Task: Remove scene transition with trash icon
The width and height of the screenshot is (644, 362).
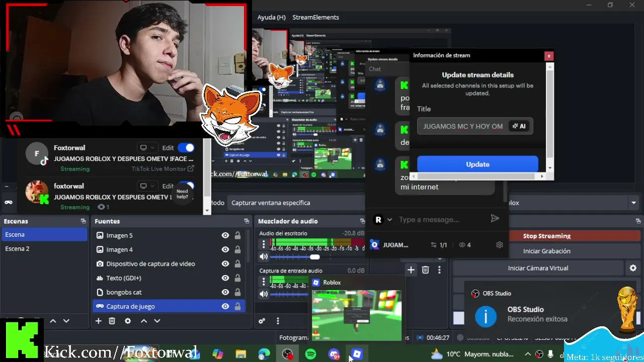Action: click(x=425, y=270)
